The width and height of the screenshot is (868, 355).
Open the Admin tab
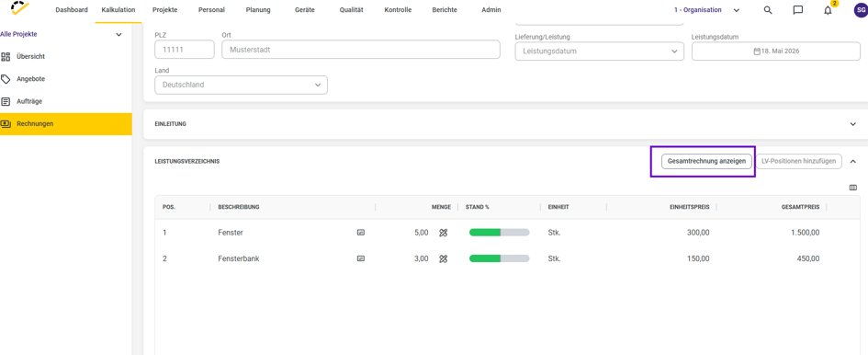pyautogui.click(x=491, y=10)
